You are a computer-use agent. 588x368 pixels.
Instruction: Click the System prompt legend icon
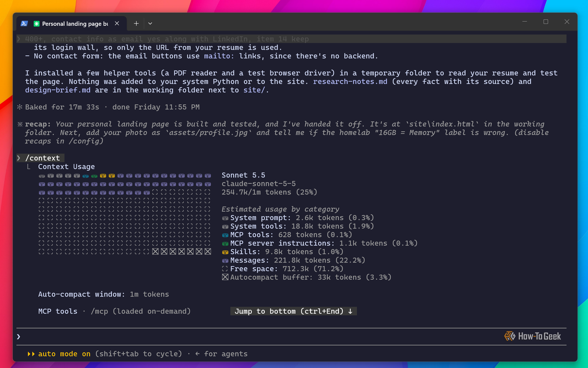coord(225,218)
